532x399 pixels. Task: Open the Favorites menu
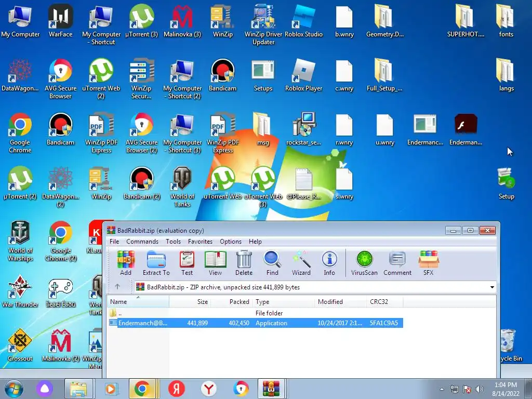200,242
